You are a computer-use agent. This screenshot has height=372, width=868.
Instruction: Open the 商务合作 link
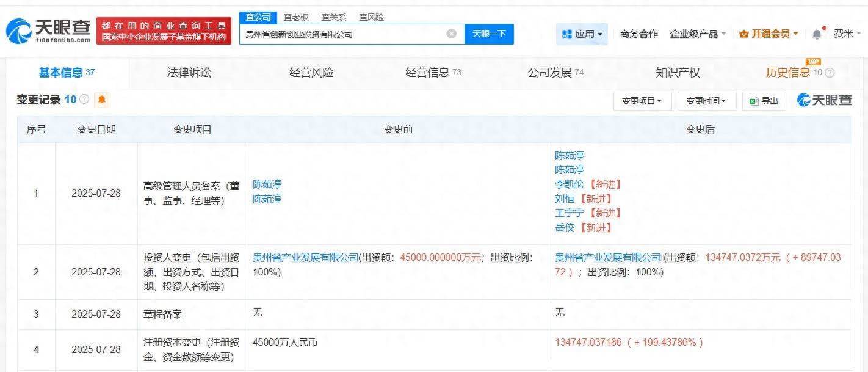click(638, 34)
